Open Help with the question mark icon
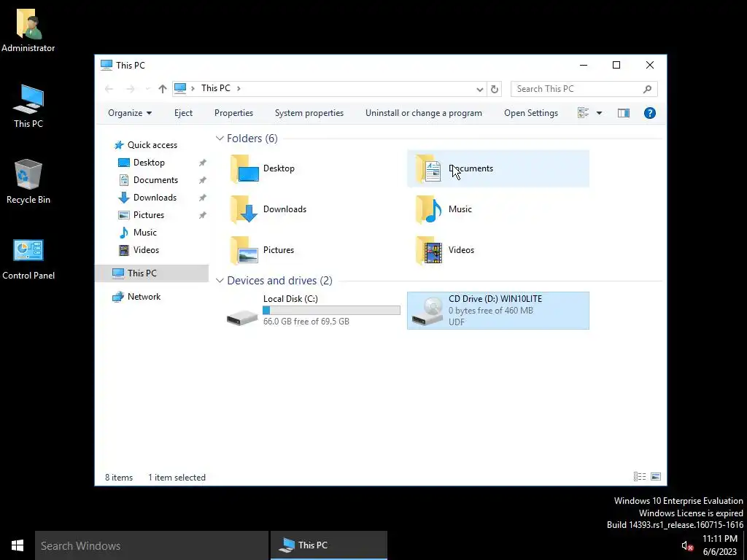747x560 pixels. (x=650, y=113)
